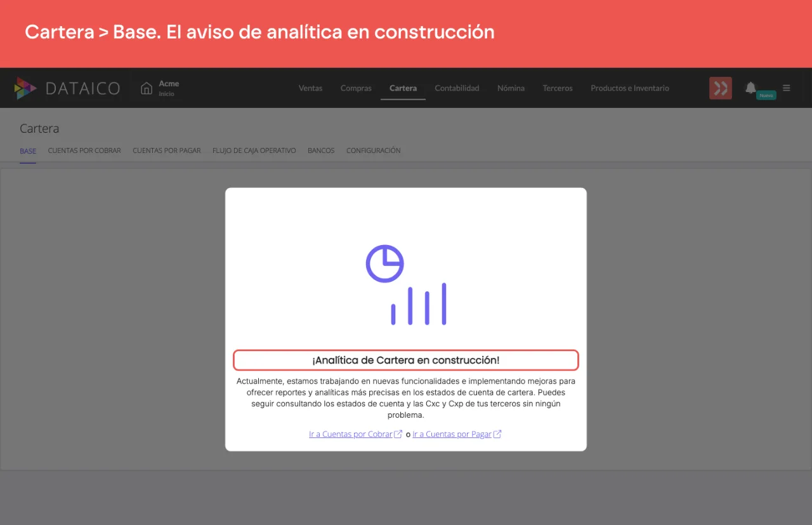
Task: Click the 'Cartera' page title
Action: 39,129
